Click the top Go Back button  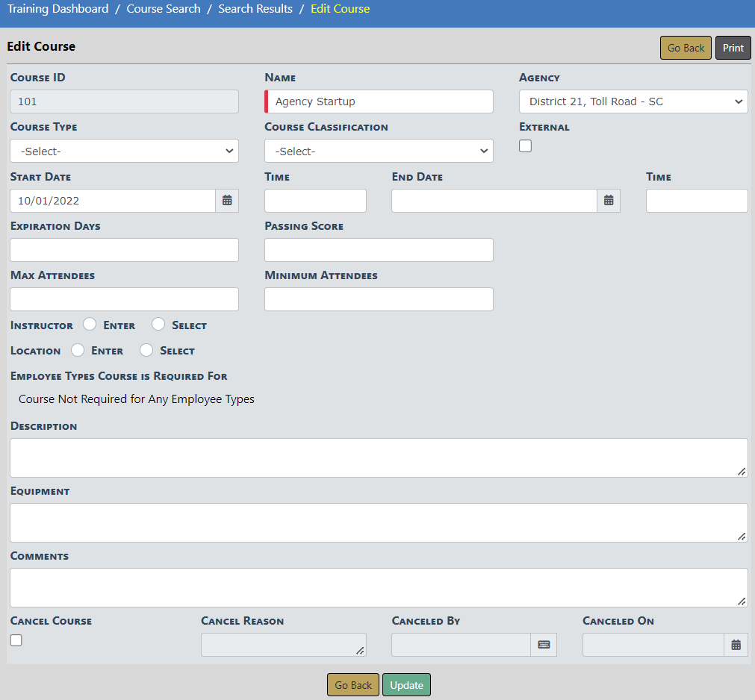(x=686, y=48)
